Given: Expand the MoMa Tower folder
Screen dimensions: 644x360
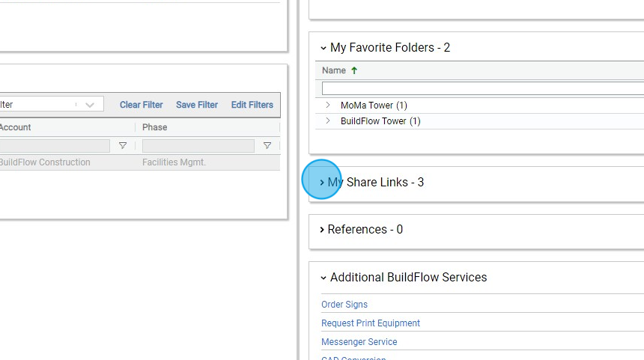Looking at the screenshot, I should [x=328, y=105].
